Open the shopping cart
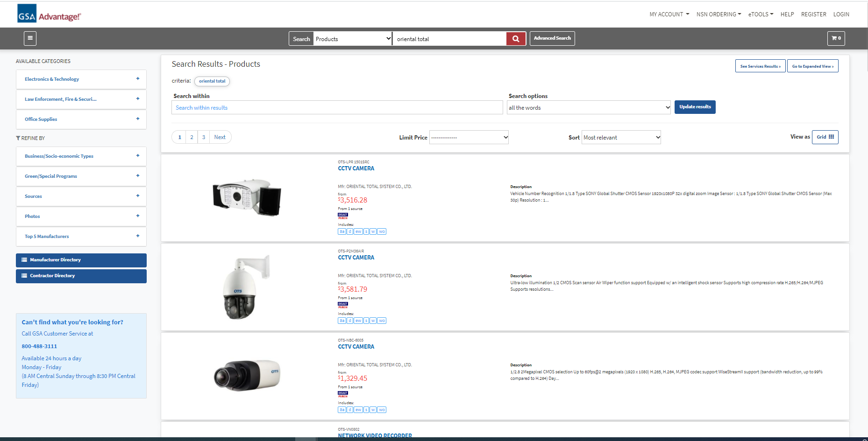 [836, 38]
